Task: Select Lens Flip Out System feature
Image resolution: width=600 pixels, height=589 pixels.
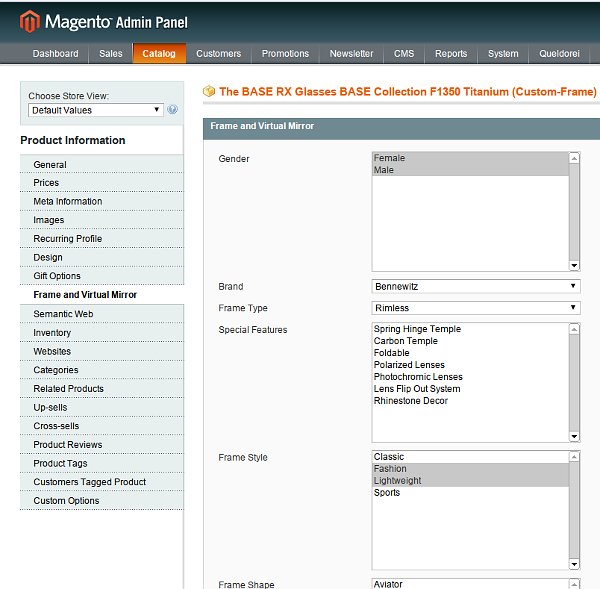Action: click(x=470, y=389)
